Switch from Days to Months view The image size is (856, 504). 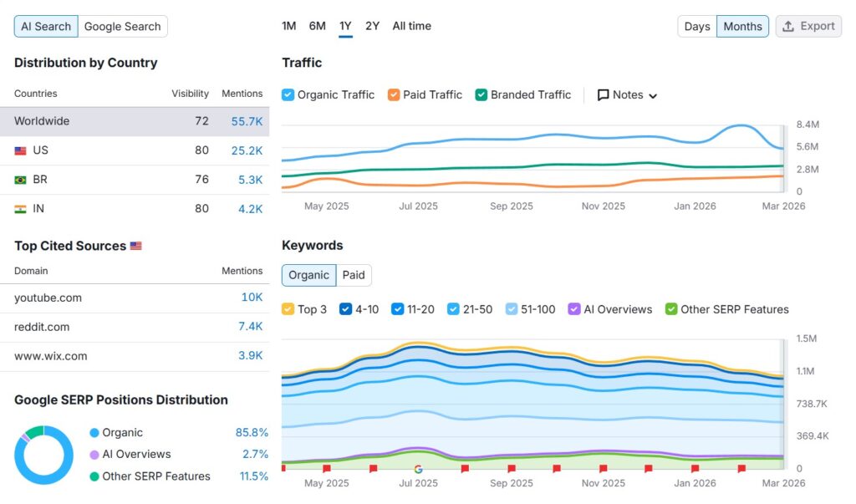742,26
